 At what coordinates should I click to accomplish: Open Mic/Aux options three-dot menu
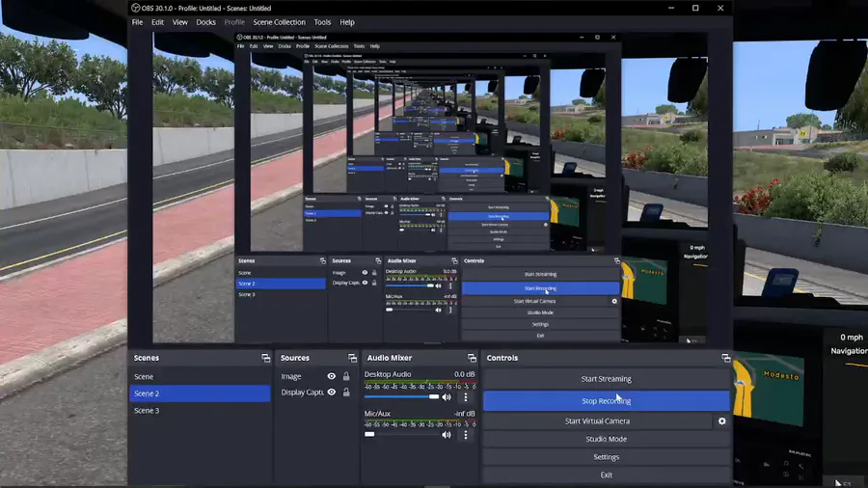click(466, 435)
